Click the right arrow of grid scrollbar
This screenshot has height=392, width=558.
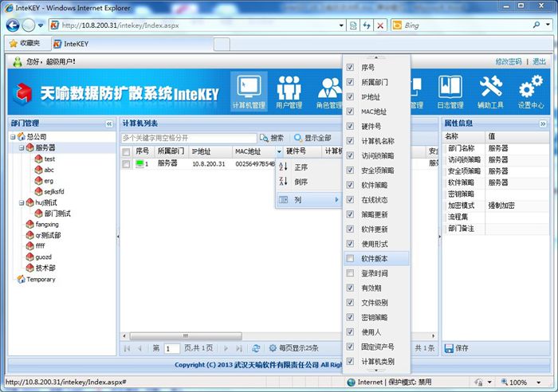(x=433, y=335)
